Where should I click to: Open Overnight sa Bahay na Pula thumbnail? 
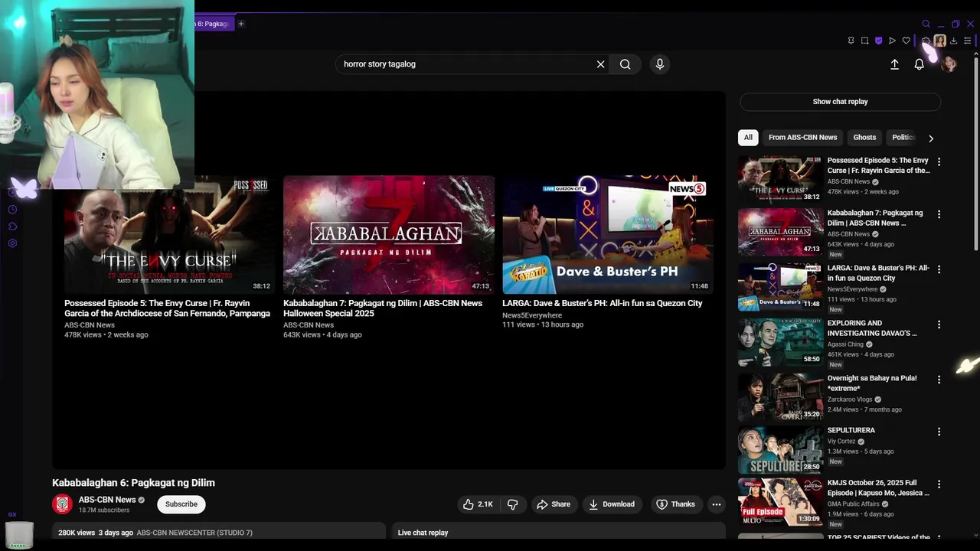tap(780, 397)
